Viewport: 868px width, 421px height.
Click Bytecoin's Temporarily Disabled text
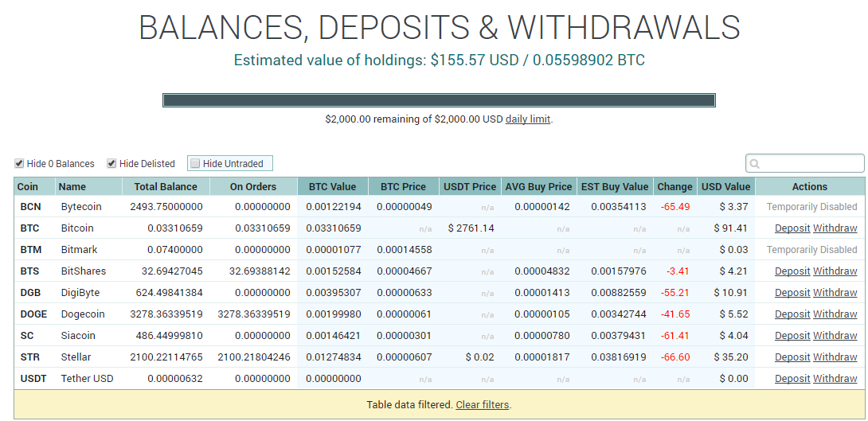pyautogui.click(x=811, y=206)
